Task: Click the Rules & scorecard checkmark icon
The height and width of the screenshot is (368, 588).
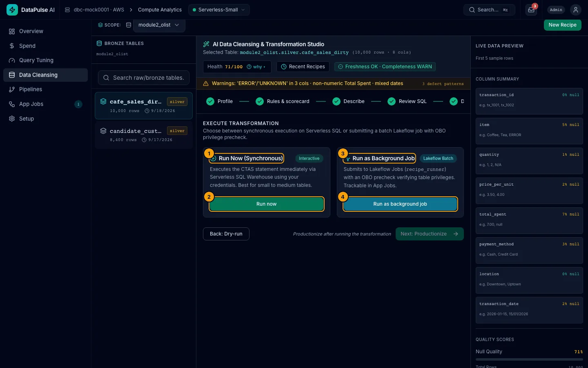Action: [260, 101]
